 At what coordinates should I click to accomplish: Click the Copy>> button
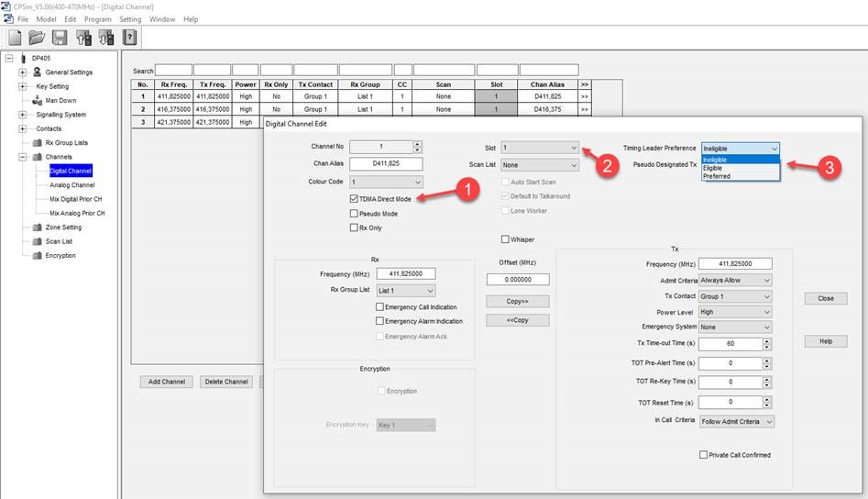tap(518, 301)
